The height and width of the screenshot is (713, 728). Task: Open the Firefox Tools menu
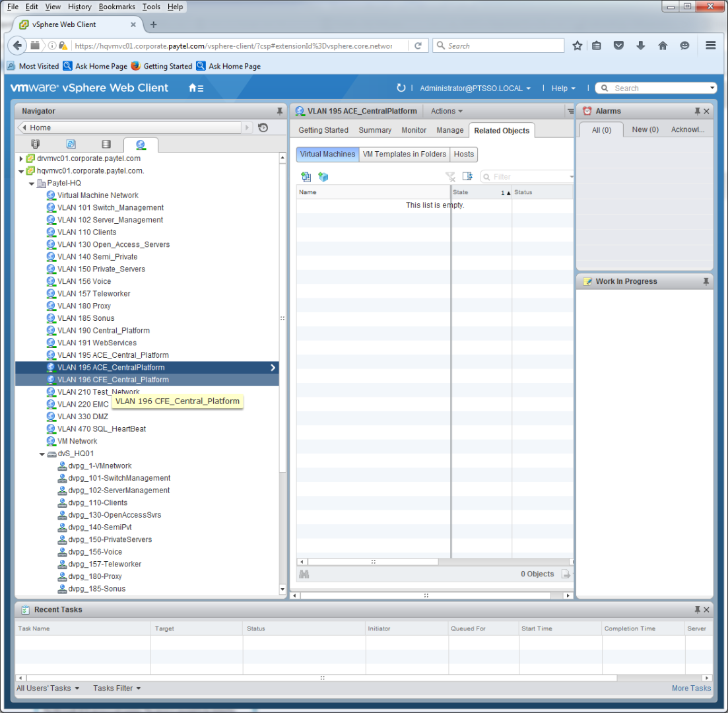coord(151,7)
